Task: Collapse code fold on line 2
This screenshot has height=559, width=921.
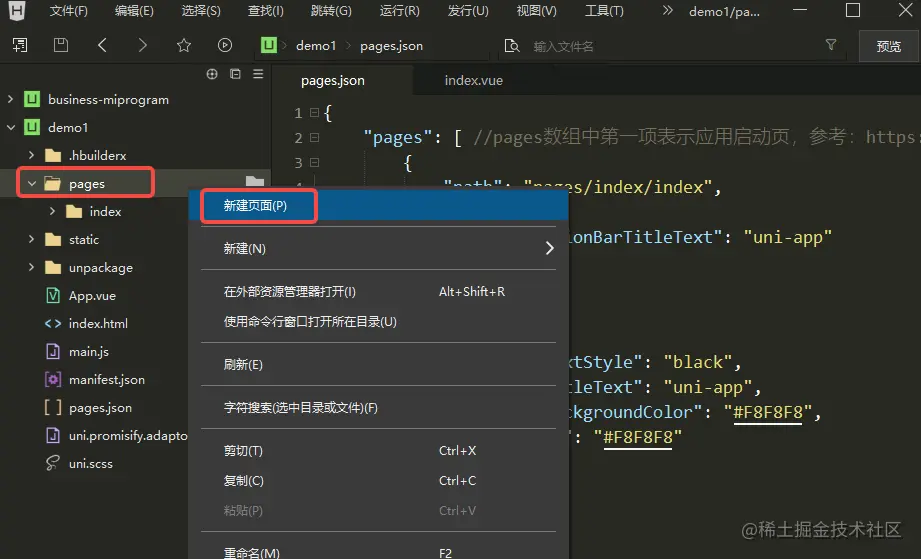Action: [x=314, y=137]
